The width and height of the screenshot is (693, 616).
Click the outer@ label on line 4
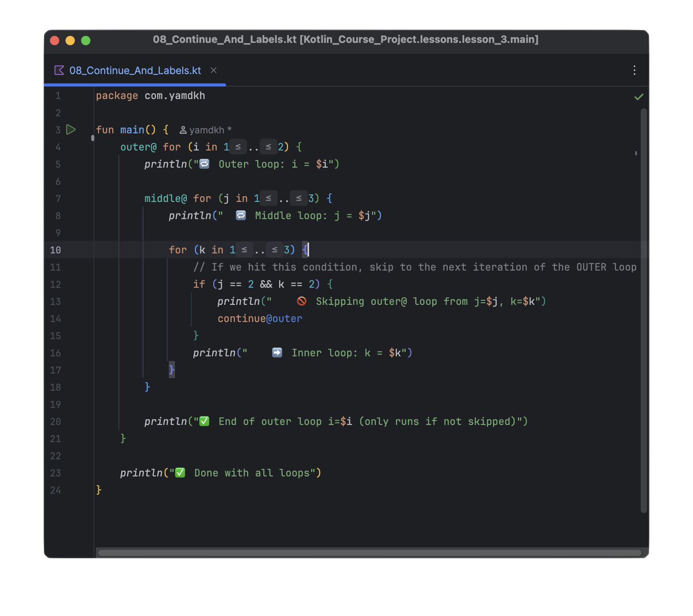point(138,147)
